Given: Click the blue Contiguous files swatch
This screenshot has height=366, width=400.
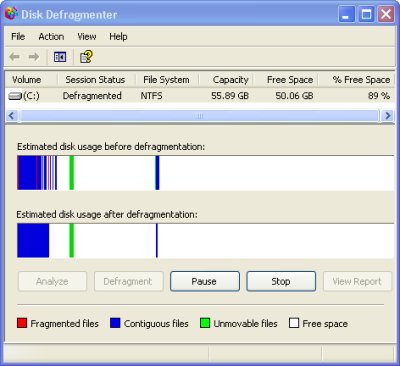Looking at the screenshot, I should (115, 323).
